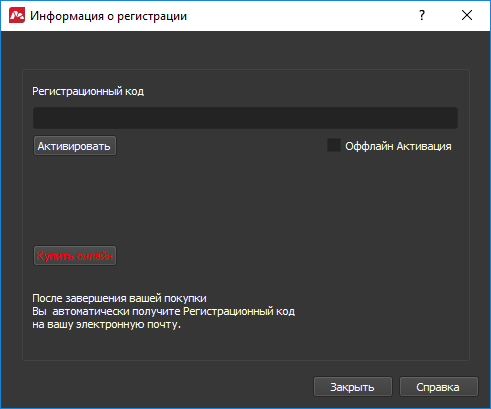
Task: Click the Информация о регистрации window title
Action: (108, 16)
